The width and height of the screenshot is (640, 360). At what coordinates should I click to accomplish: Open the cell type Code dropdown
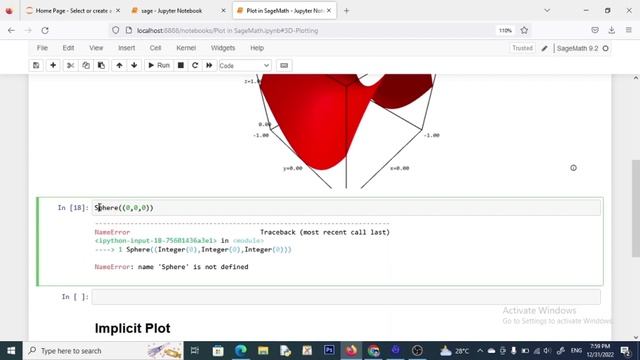tap(245, 65)
